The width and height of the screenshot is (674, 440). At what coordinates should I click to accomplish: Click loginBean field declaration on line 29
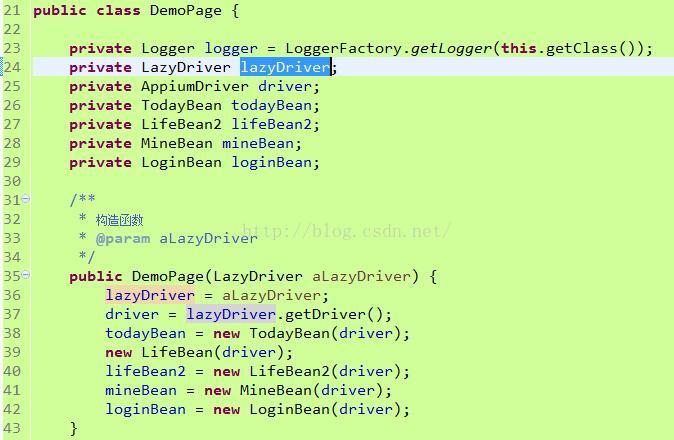tap(272, 162)
